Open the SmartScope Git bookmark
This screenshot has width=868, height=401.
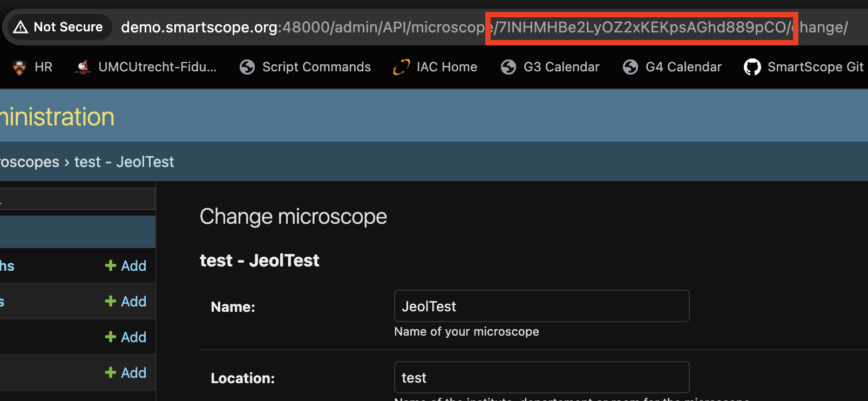pyautogui.click(x=804, y=67)
